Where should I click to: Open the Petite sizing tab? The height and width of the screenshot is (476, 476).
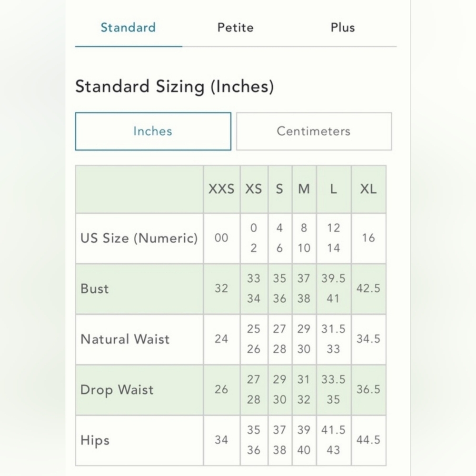[236, 28]
